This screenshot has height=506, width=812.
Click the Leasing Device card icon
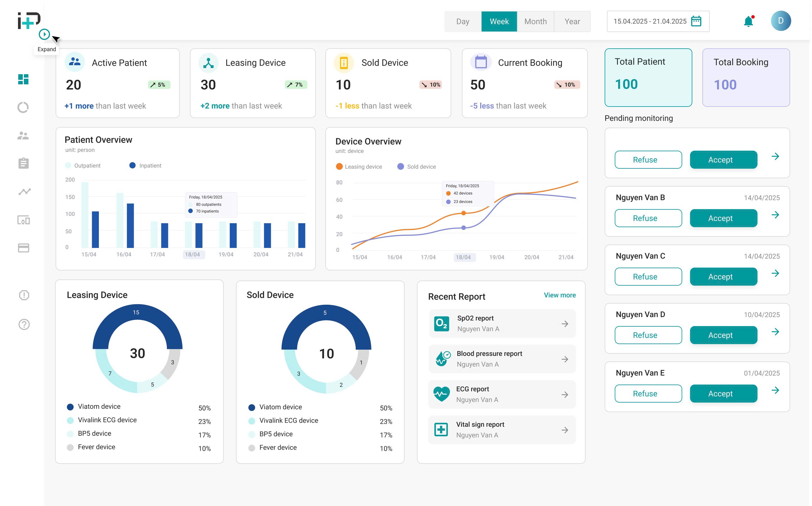coord(208,63)
